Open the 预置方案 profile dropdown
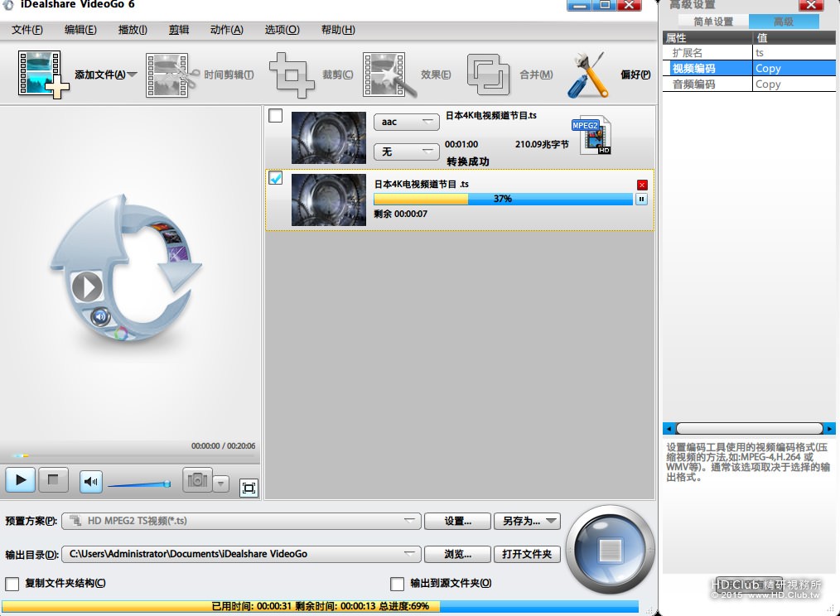Screen dimensions: 840x616 pos(242,521)
